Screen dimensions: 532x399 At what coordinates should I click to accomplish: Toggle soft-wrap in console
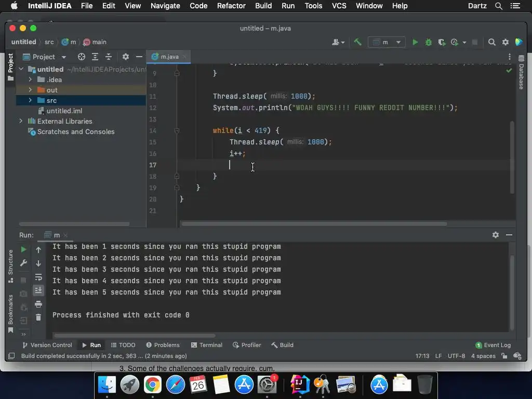pyautogui.click(x=38, y=277)
